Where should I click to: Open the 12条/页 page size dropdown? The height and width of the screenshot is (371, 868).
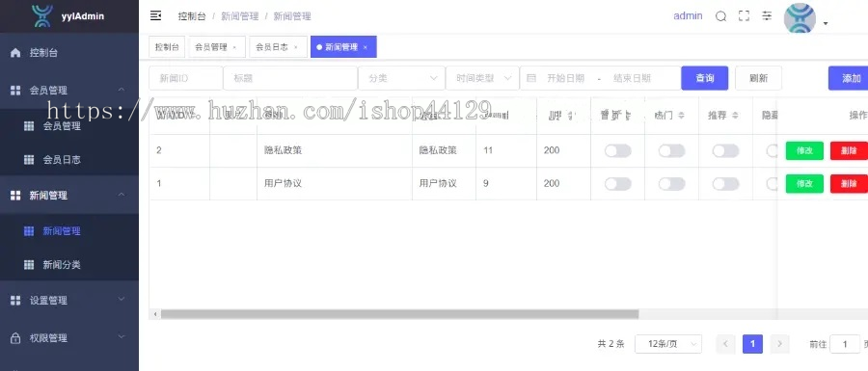668,344
